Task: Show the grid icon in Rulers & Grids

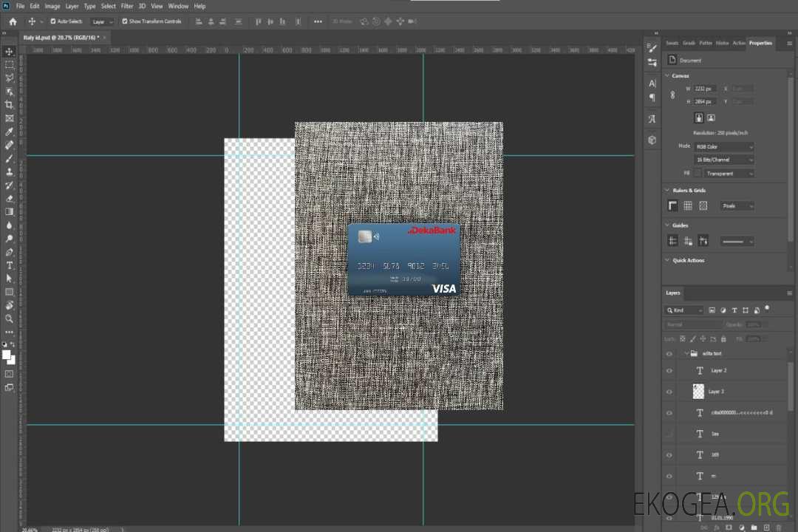Action: pyautogui.click(x=688, y=206)
